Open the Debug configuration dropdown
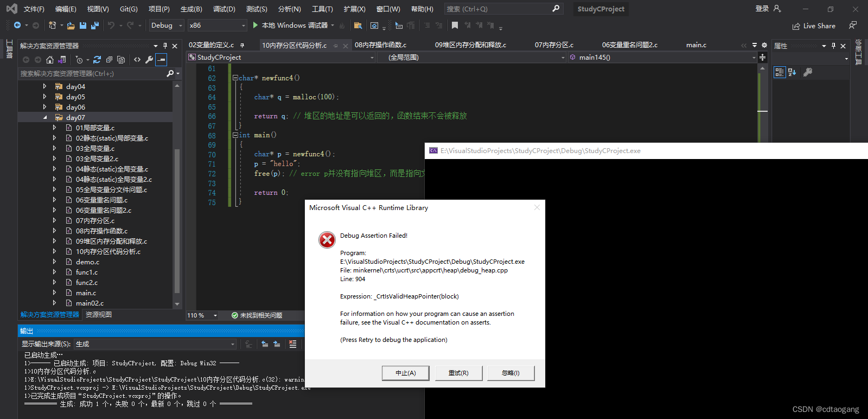868x419 pixels. coord(167,26)
